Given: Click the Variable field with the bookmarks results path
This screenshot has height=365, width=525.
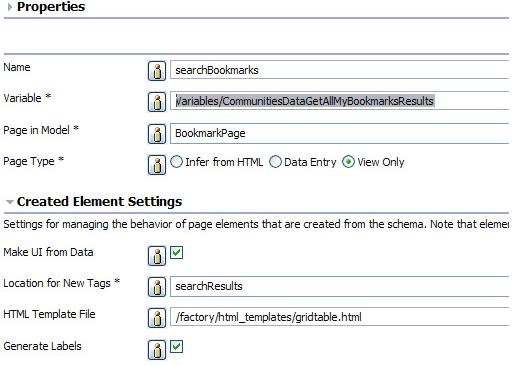Looking at the screenshot, I should 340,100.
